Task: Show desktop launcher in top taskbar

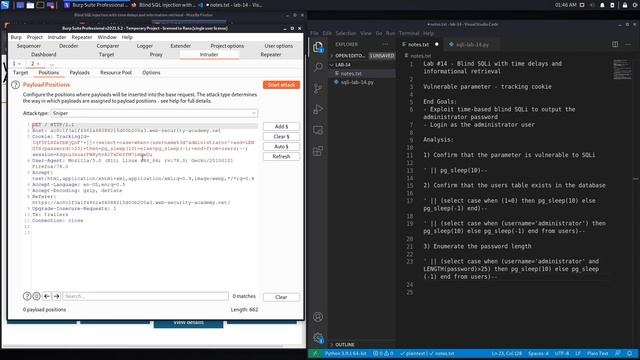Action: 20,5
